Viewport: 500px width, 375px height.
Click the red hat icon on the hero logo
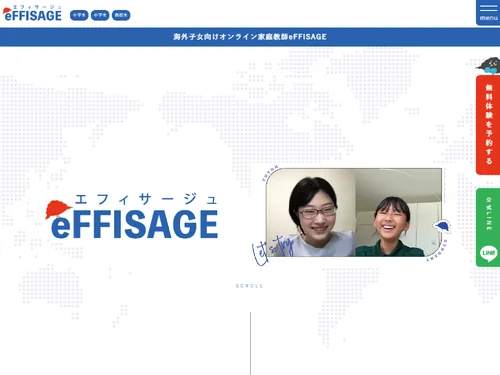pos(57,209)
